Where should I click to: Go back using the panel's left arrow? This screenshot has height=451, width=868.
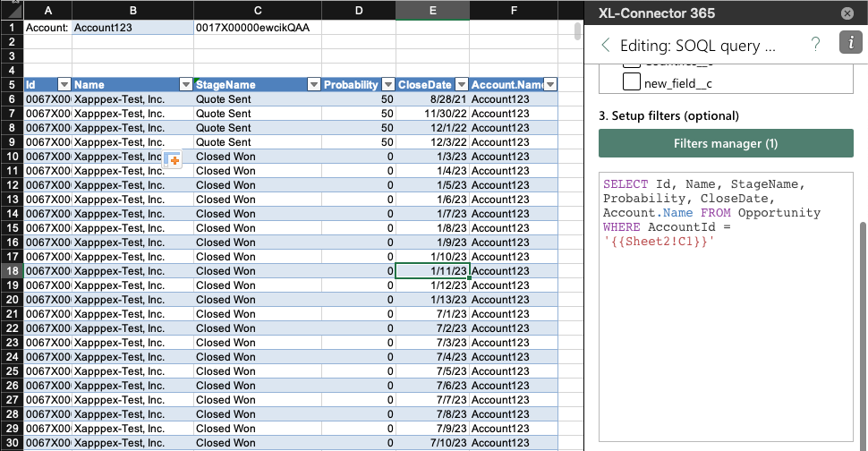click(606, 46)
